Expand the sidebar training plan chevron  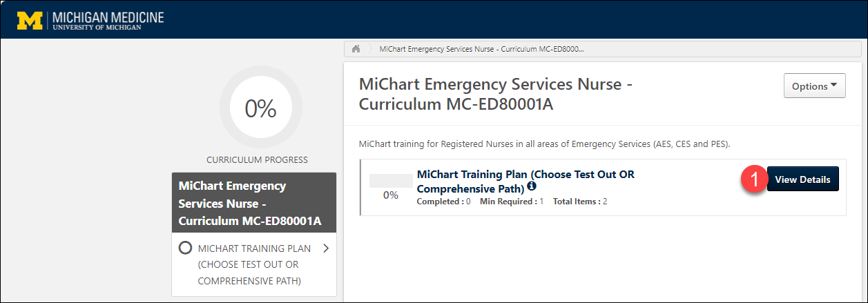pos(326,248)
